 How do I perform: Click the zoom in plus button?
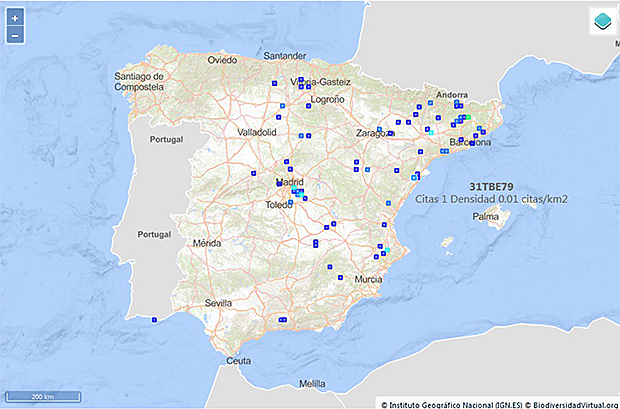tap(15, 18)
